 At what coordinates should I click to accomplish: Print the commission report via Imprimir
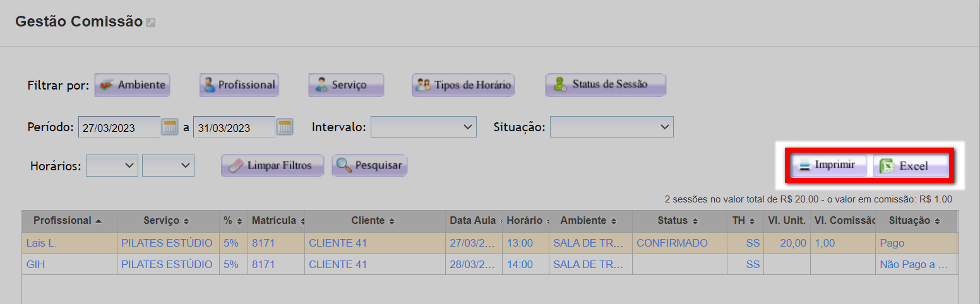click(828, 165)
